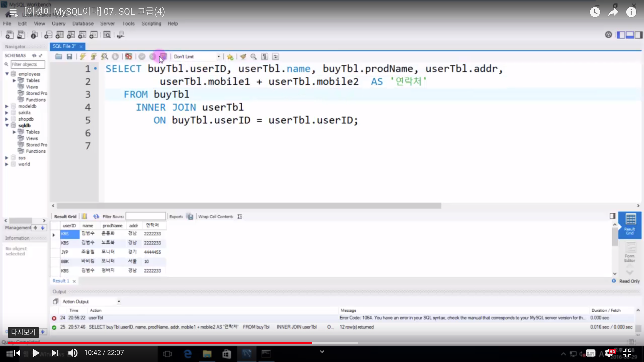Beautify the query with the broom icon

tap(243, 57)
